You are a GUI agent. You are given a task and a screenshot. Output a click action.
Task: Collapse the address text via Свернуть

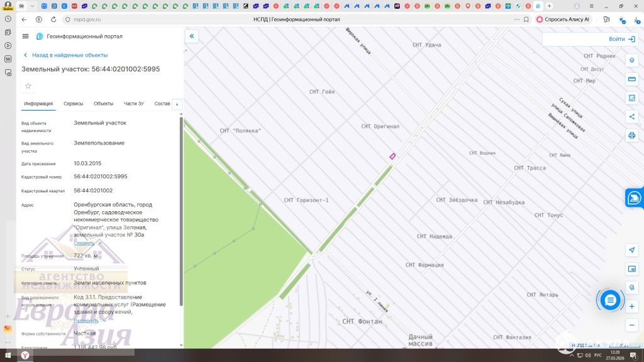(x=84, y=243)
